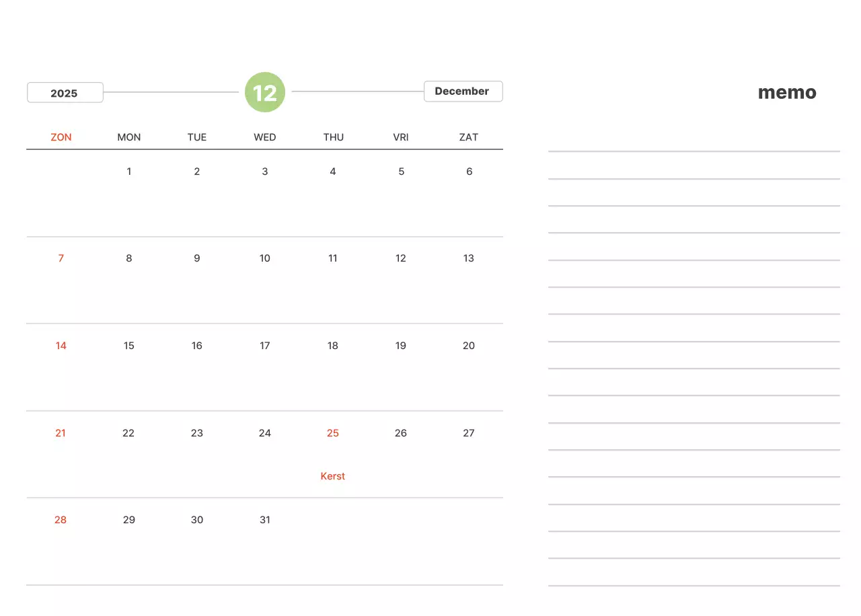The height and width of the screenshot is (616, 861).
Task: Click the memo heading
Action: [787, 93]
